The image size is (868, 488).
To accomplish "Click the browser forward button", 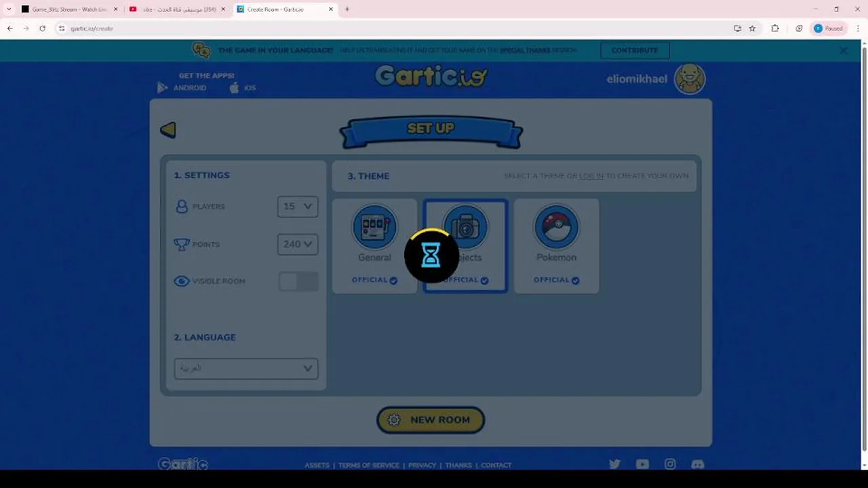I will [26, 28].
